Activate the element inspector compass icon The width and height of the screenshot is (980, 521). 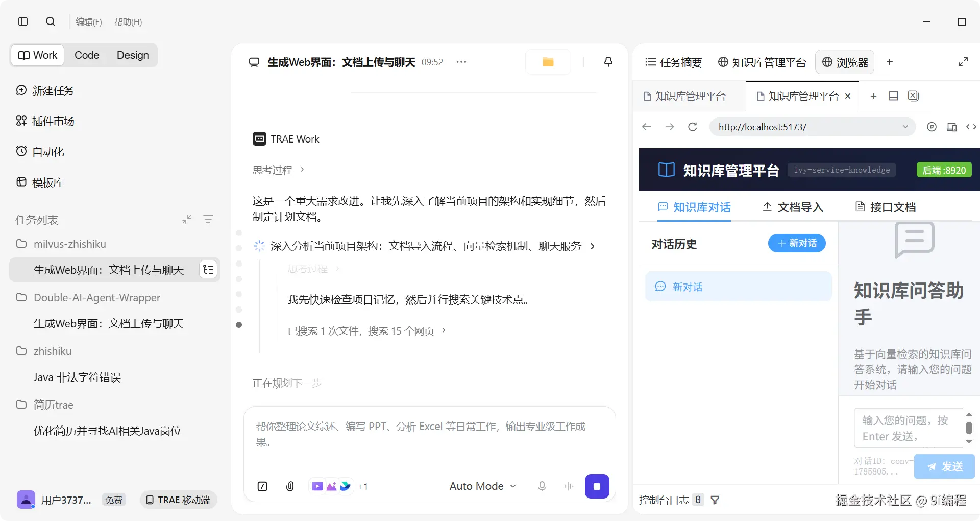[x=932, y=127]
